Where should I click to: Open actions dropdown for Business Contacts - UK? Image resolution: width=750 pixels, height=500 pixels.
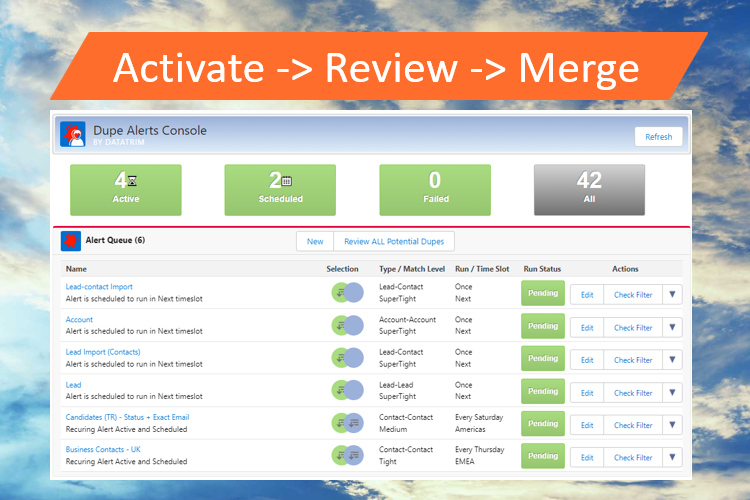pyautogui.click(x=672, y=457)
